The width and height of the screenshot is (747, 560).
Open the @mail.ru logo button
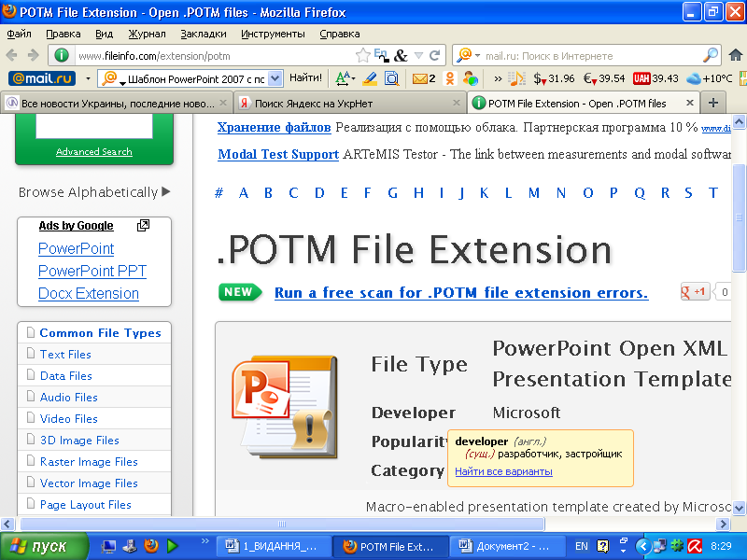pos(42,78)
